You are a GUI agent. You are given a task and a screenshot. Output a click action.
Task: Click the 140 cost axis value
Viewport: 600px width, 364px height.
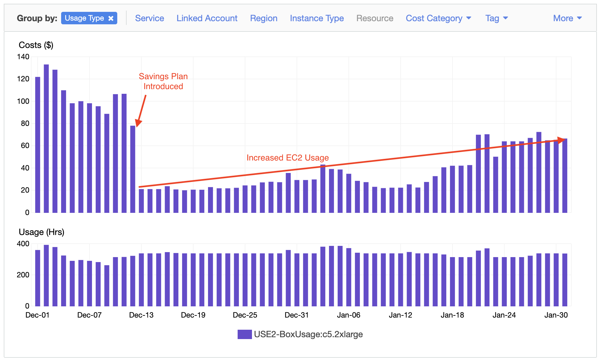pyautogui.click(x=23, y=57)
